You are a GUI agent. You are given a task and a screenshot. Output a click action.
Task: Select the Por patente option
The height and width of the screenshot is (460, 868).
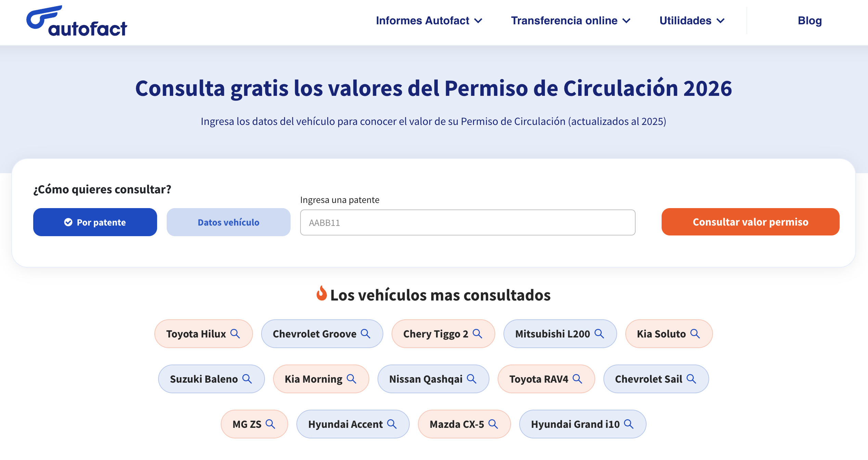(95, 222)
